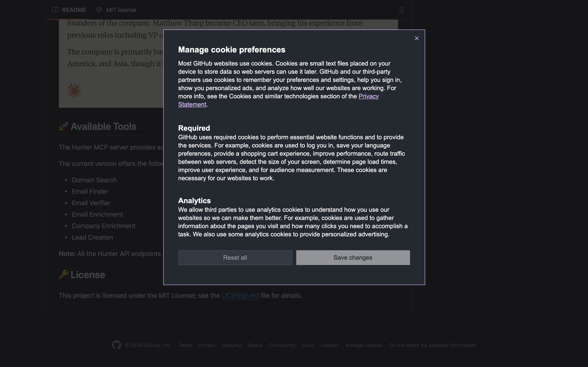Screen dimensions: 588x367
Task: Click Do not share my personal information
Action: 433,345
